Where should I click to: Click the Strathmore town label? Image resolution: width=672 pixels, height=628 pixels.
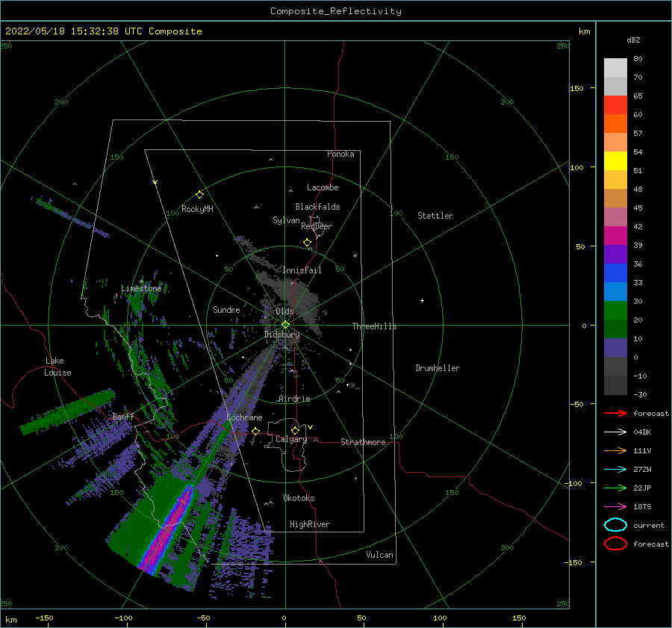tap(363, 442)
